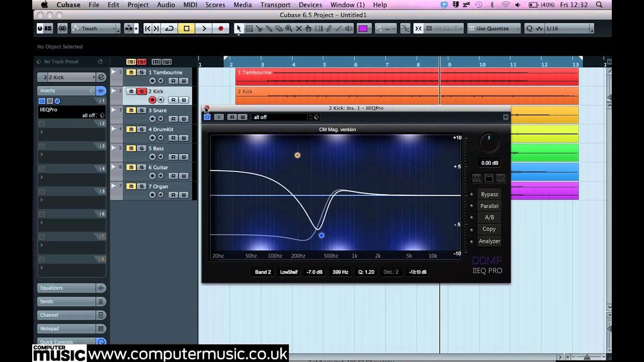Screen dimensions: 644x362
Task: Click the blue Band 2 EQ node
Action: pos(321,235)
